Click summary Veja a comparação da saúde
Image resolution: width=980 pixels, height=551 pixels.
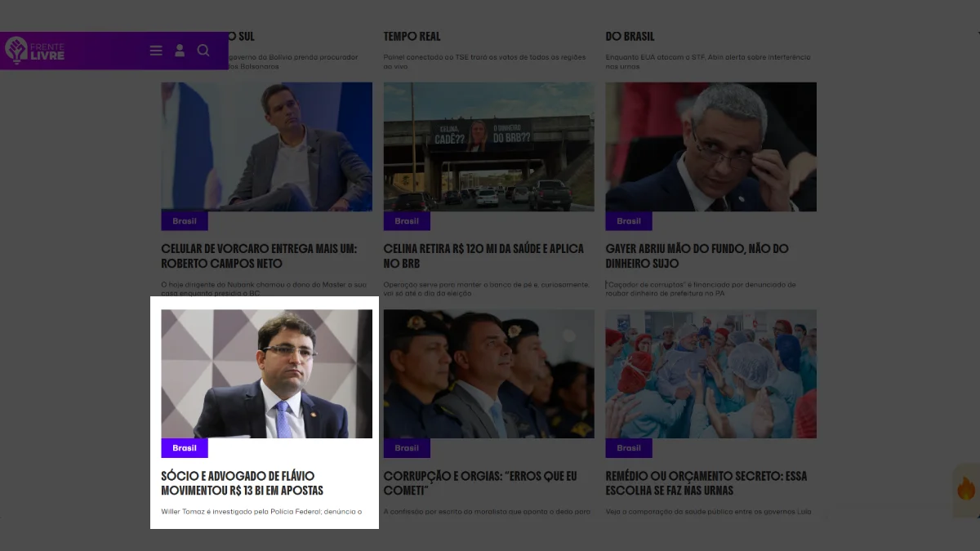(708, 512)
